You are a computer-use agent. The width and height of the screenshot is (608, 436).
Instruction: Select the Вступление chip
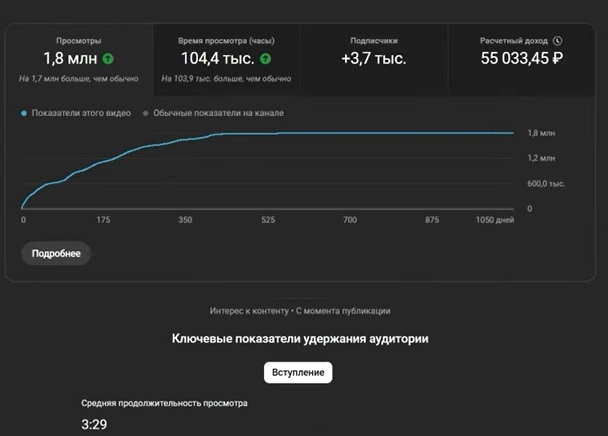coord(298,372)
